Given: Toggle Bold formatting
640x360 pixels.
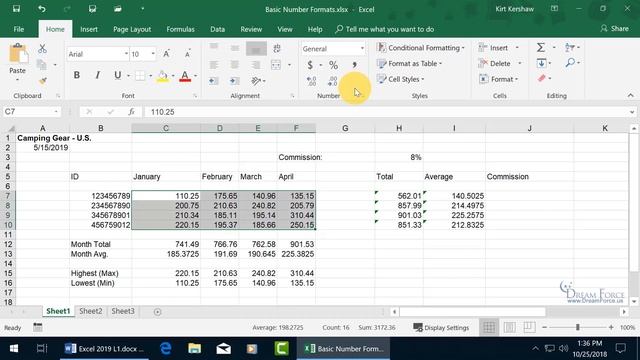Looking at the screenshot, I should [x=77, y=75].
